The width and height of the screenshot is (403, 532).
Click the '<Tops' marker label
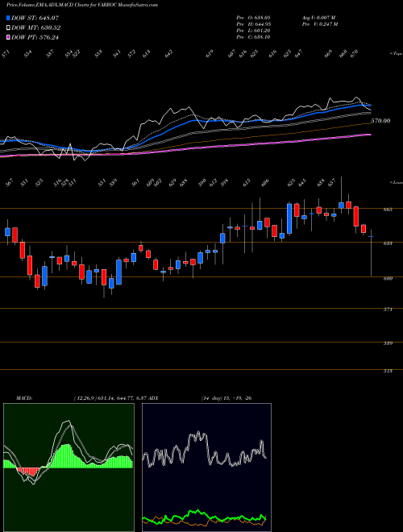(x=397, y=54)
